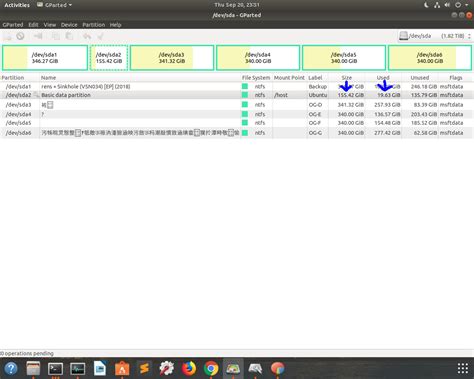Open Ubuntu Software from the dock
This screenshot has width=474, height=379.
point(122,368)
